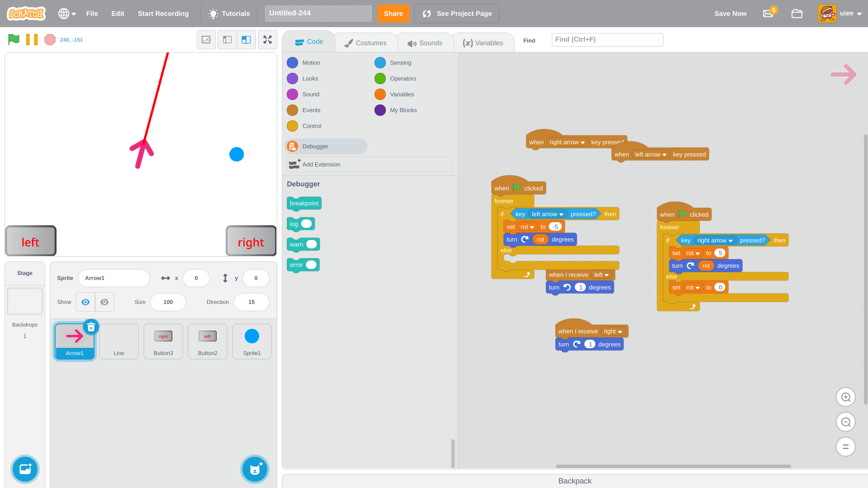Screen dimensions: 868x488
Task: Click the choose-a-backdrop icon
Action: (x=25, y=469)
